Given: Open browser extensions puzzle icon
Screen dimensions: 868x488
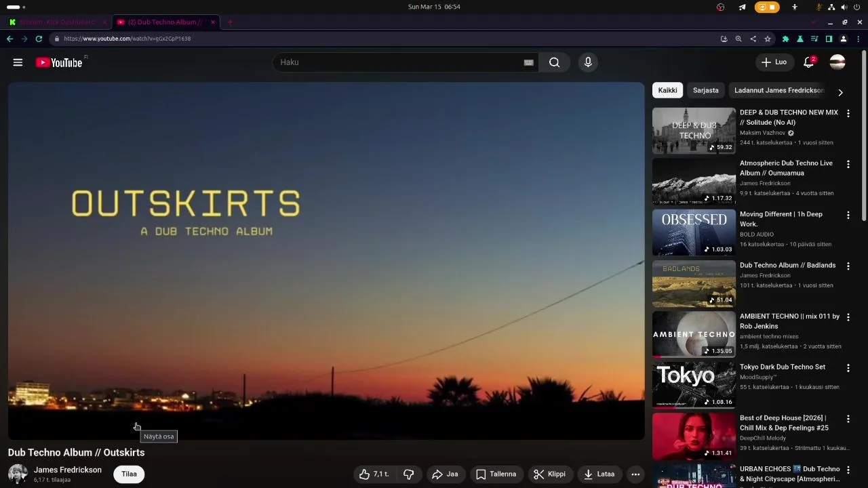Looking at the screenshot, I should 785,39.
